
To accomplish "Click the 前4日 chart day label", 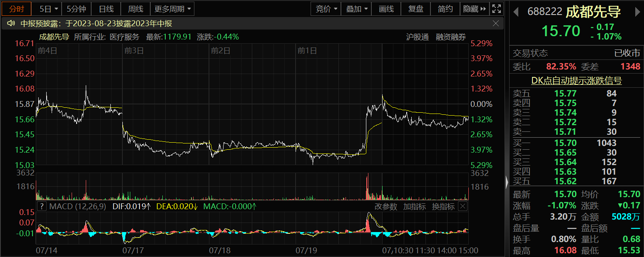I will tap(47, 51).
